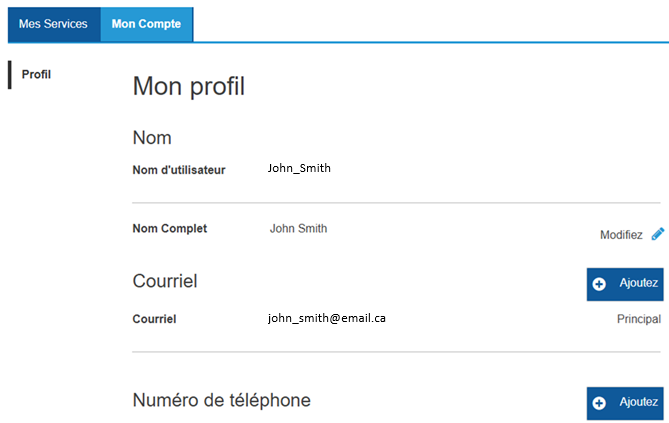
Task: Click the John Smith full name value
Action: click(x=298, y=229)
